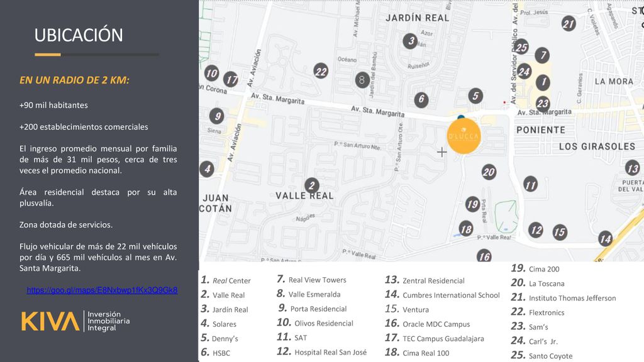The width and height of the screenshot is (644, 362).
Task: Select map marker number 5
Action: 475,96
